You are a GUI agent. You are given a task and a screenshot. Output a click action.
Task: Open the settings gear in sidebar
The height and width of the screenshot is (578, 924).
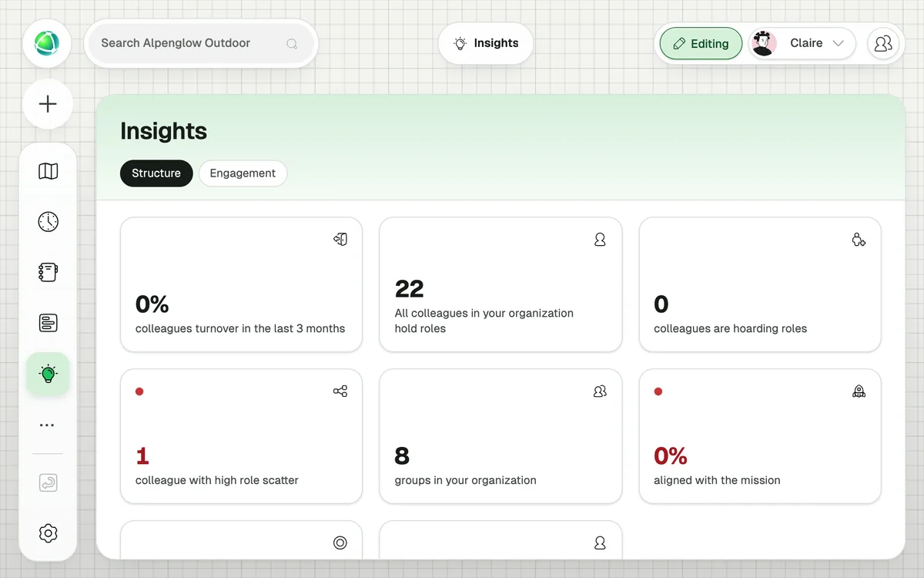point(48,533)
